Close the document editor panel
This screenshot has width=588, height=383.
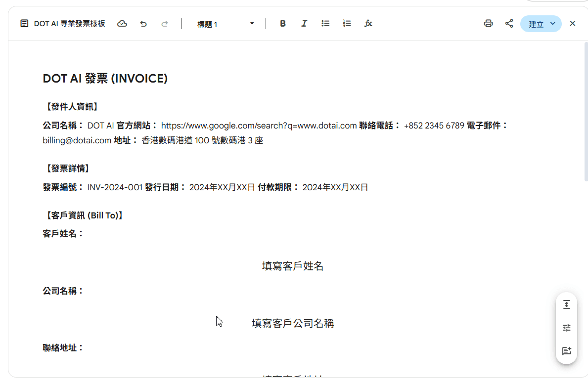pyautogui.click(x=572, y=24)
